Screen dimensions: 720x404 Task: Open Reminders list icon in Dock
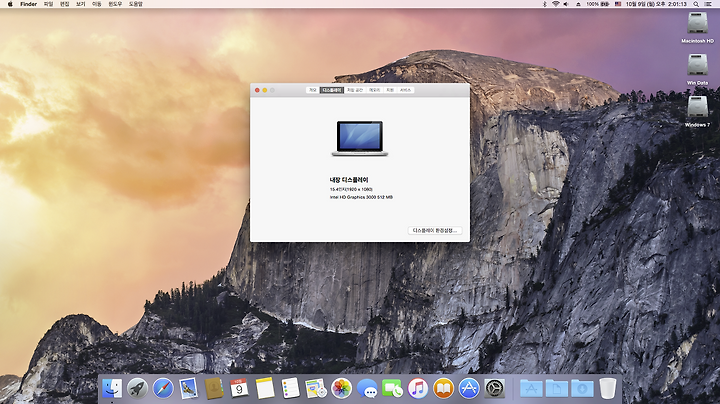coord(290,388)
